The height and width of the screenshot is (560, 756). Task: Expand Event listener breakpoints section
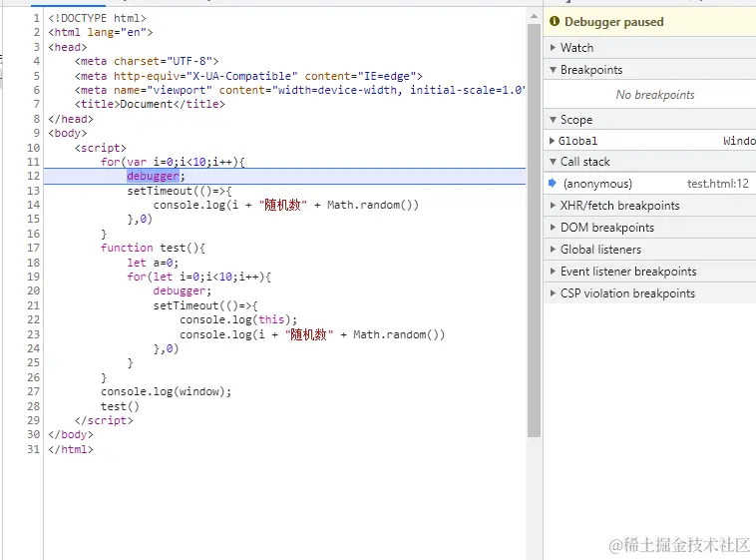click(649, 272)
